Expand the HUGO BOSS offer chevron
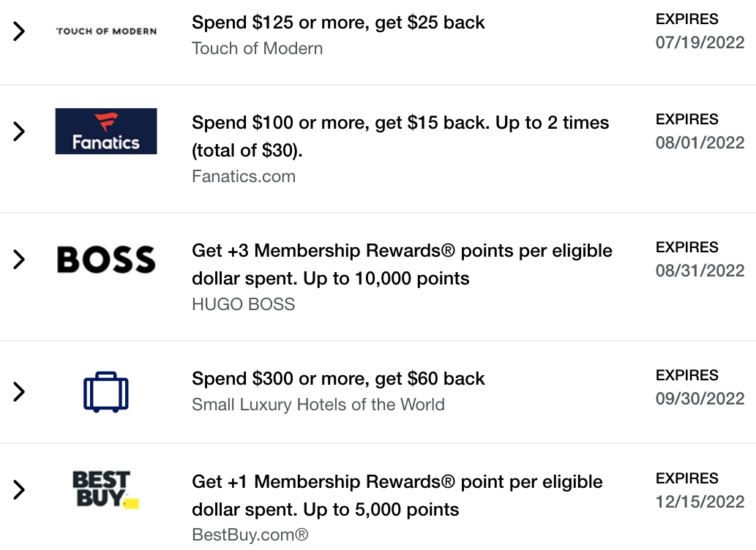 (x=19, y=260)
